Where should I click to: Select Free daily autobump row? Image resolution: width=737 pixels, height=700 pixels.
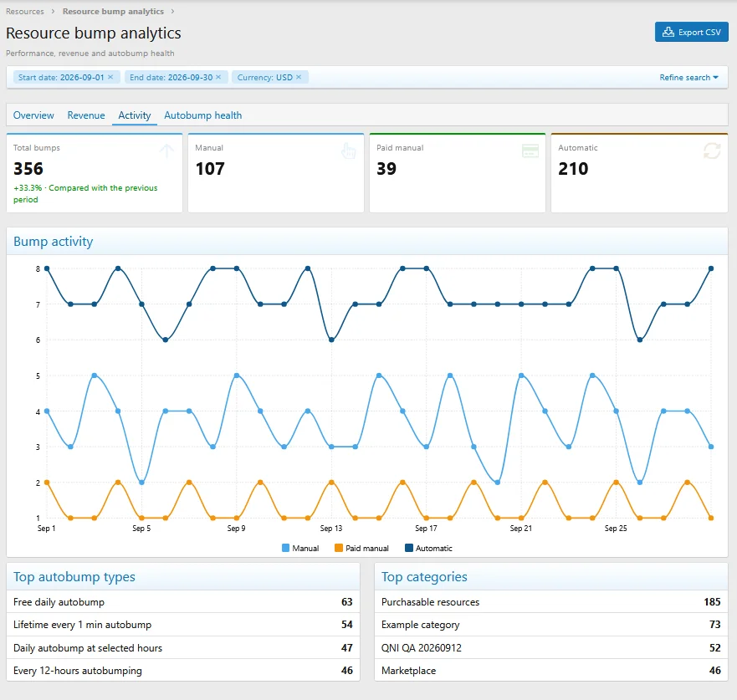point(183,602)
